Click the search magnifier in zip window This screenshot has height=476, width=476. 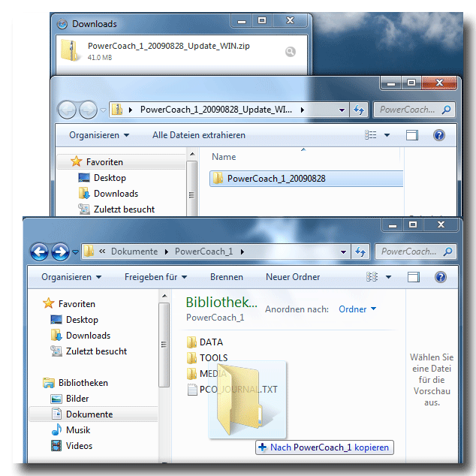tap(446, 110)
